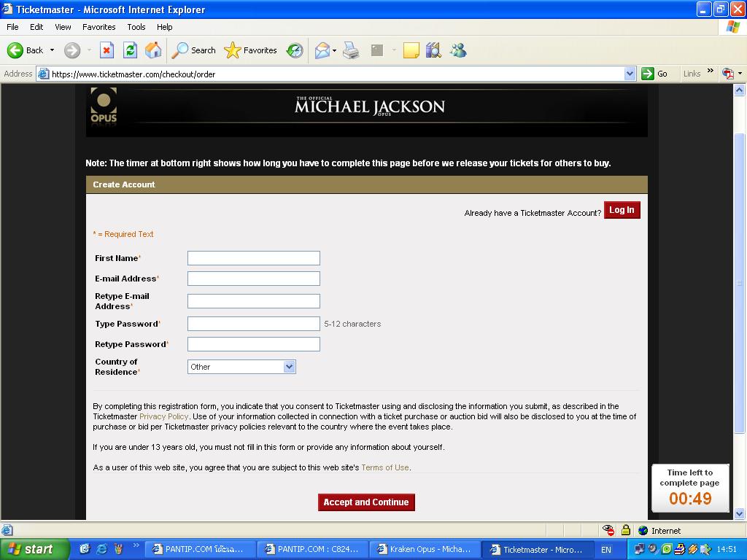747x560 pixels.
Task: Click the green Go arrow button
Action: (648, 74)
